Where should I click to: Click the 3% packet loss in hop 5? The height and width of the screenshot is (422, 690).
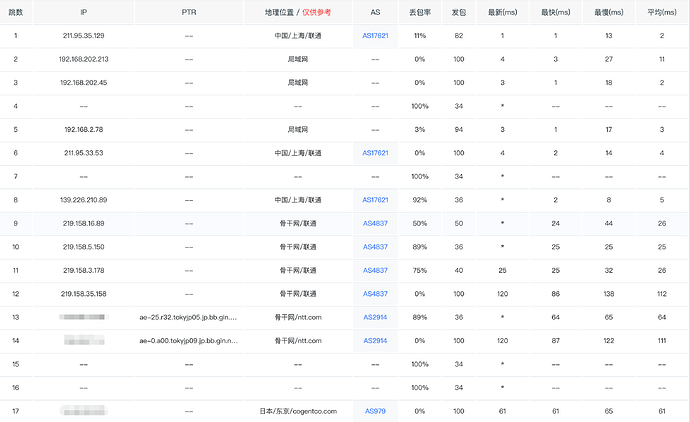(420, 129)
